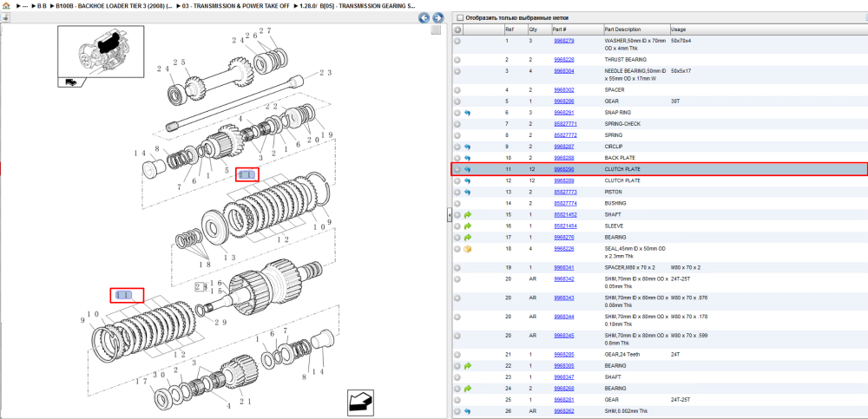
Task: Select the 'SPACER,M80 x 70 x 2' description
Action: (x=629, y=268)
